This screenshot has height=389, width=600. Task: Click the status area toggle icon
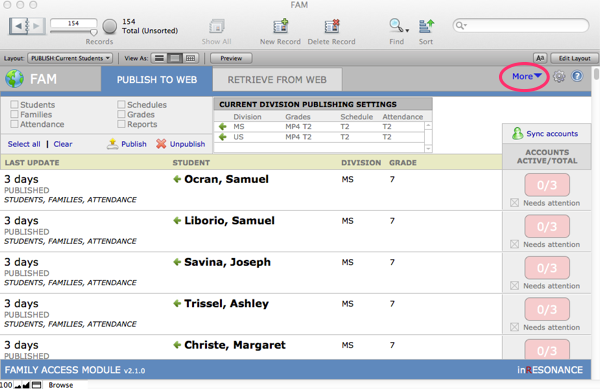point(36,385)
